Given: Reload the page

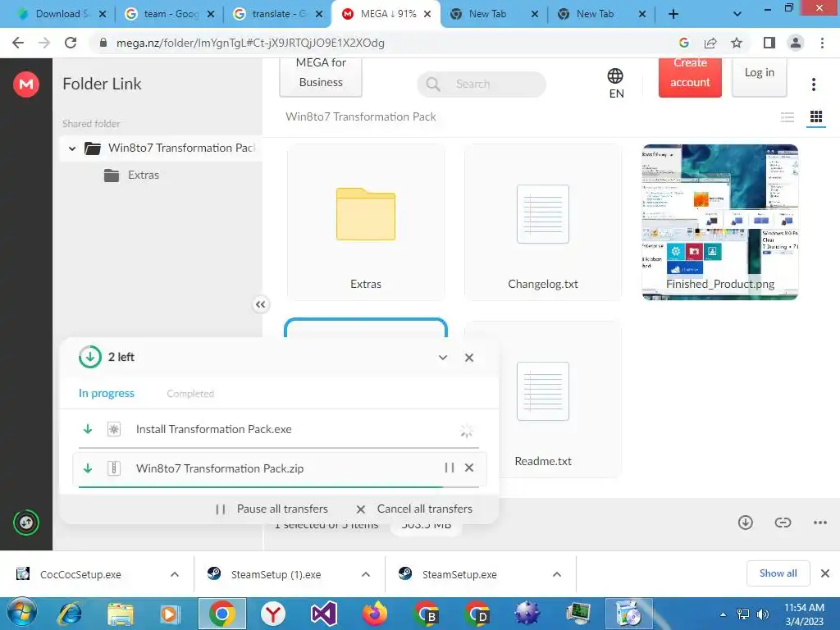Looking at the screenshot, I should pyautogui.click(x=71, y=43).
